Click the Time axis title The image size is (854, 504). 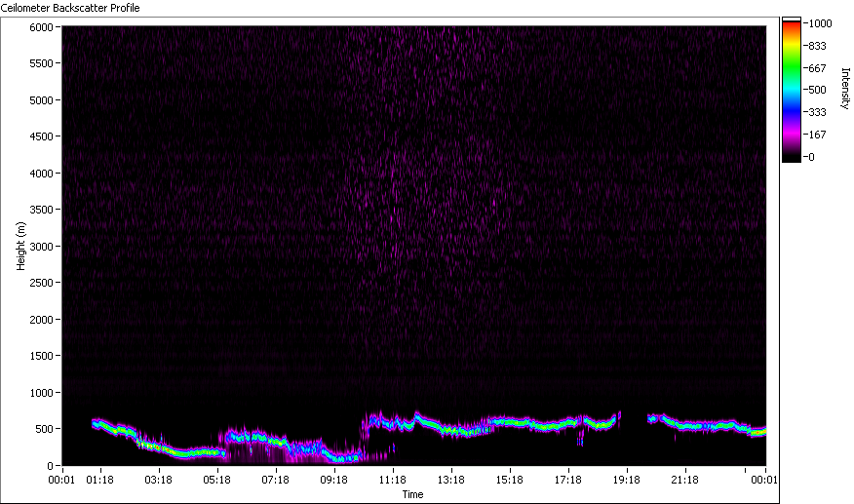[412, 494]
